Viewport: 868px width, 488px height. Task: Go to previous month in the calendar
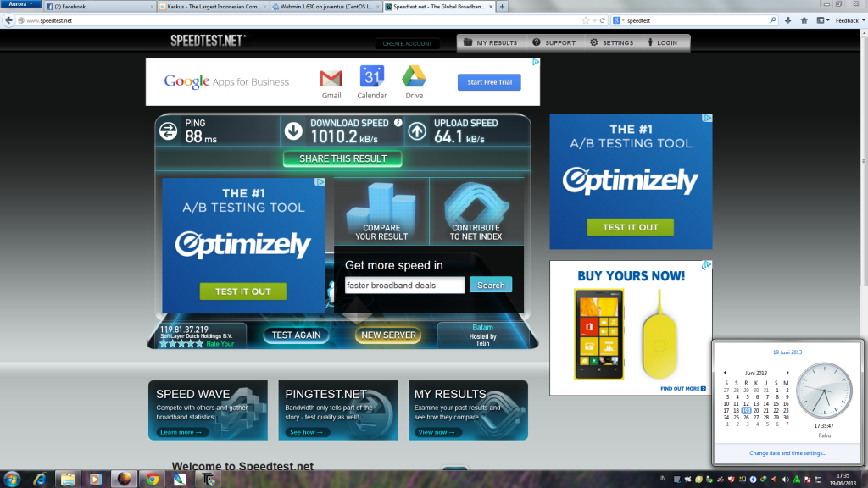(x=725, y=373)
